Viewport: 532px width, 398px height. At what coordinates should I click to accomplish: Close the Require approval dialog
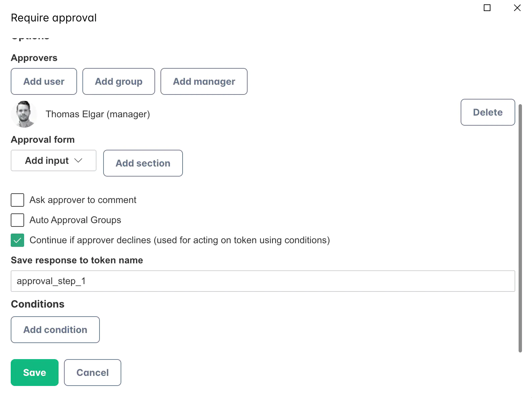click(517, 8)
